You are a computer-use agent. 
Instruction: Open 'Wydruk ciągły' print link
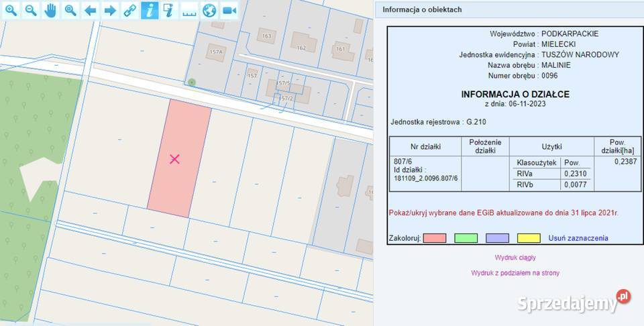click(x=515, y=258)
